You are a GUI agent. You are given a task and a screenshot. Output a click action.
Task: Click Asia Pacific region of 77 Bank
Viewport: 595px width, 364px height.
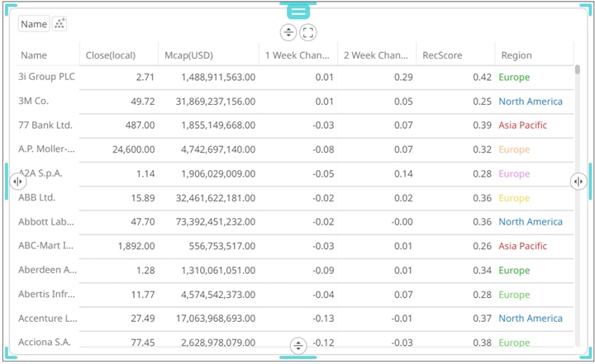(x=522, y=125)
